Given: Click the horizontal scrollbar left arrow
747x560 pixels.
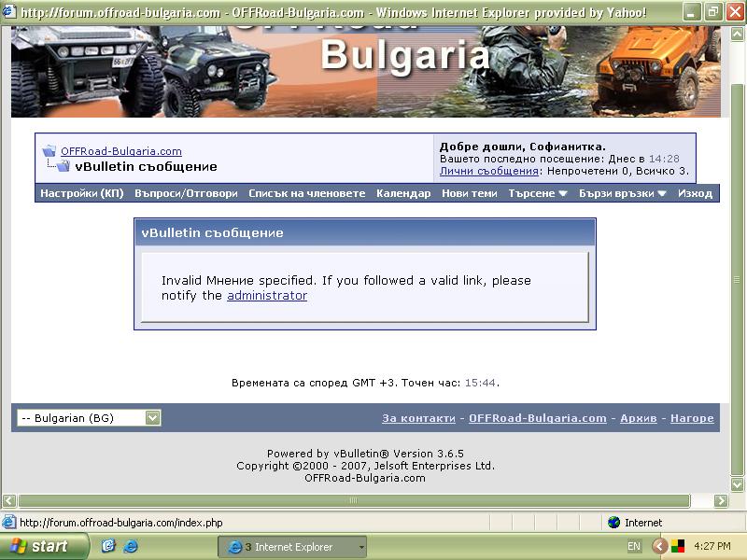Looking at the screenshot, I should [x=9, y=500].
